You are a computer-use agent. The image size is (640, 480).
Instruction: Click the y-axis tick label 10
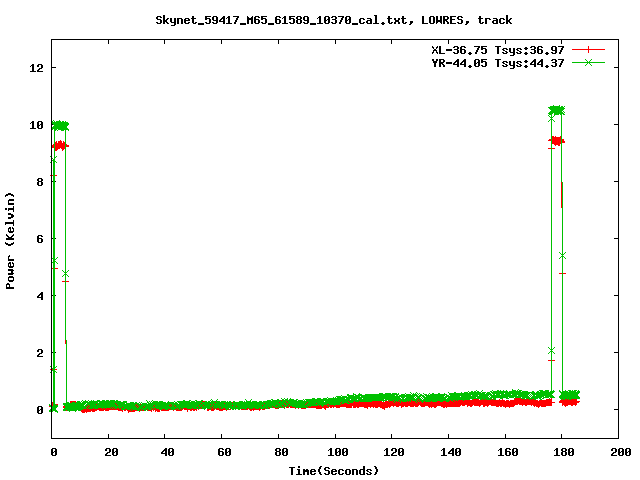[x=36, y=125]
